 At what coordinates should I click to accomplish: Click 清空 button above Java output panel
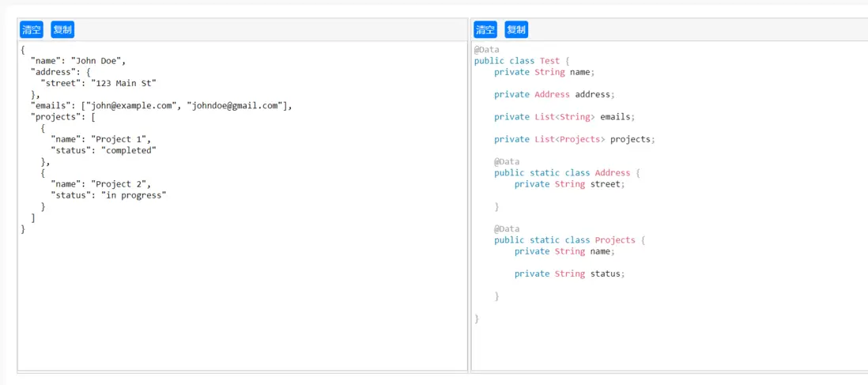click(x=485, y=29)
